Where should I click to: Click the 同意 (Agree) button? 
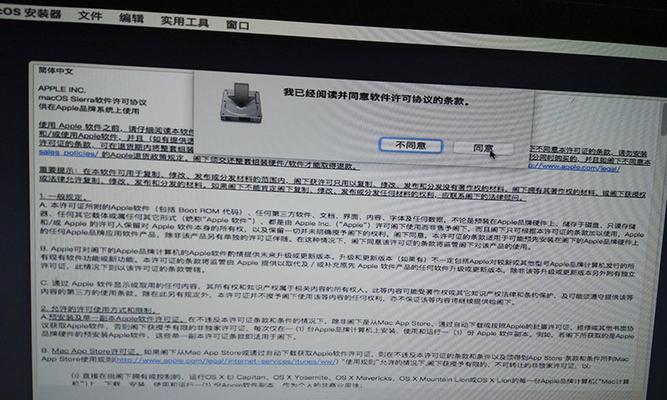(x=483, y=148)
